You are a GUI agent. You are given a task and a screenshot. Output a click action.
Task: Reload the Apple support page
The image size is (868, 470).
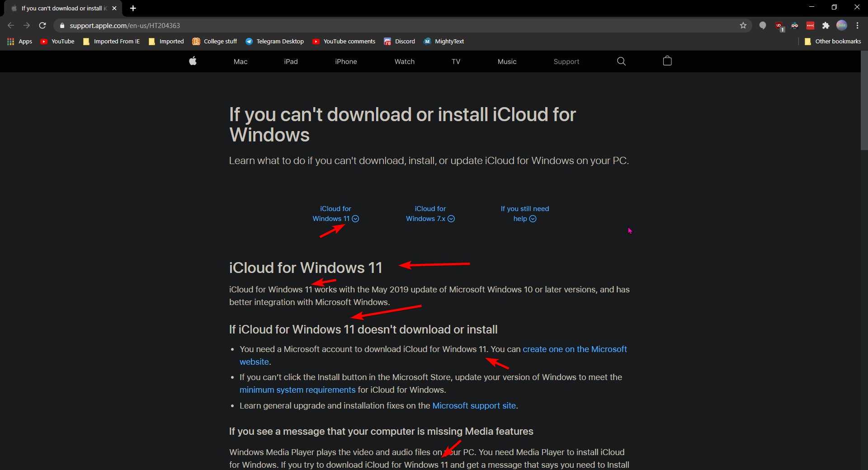pyautogui.click(x=42, y=26)
